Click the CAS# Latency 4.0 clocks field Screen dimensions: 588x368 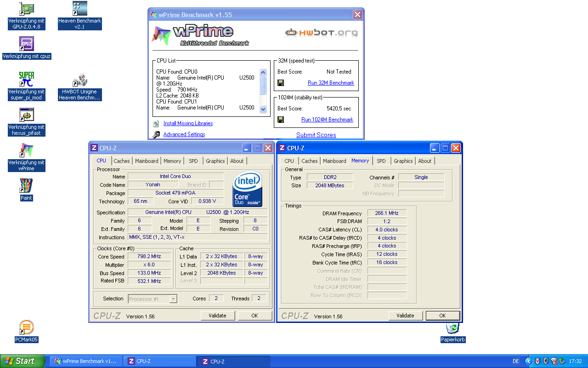click(387, 230)
